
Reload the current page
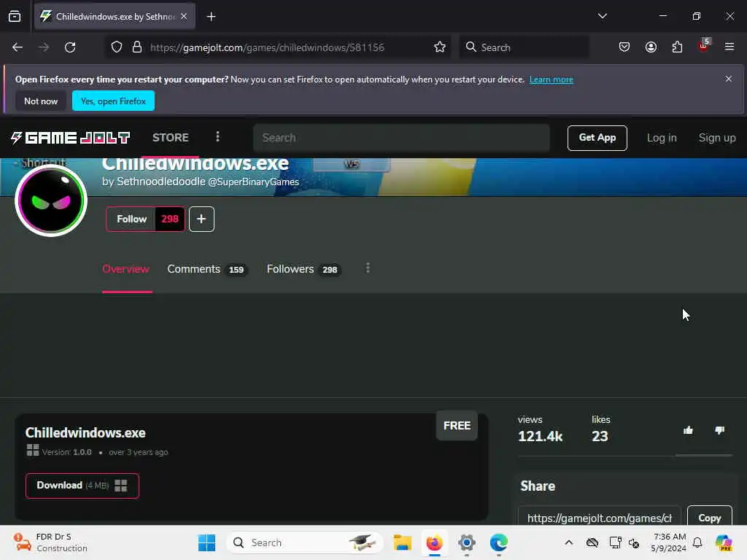pyautogui.click(x=70, y=47)
